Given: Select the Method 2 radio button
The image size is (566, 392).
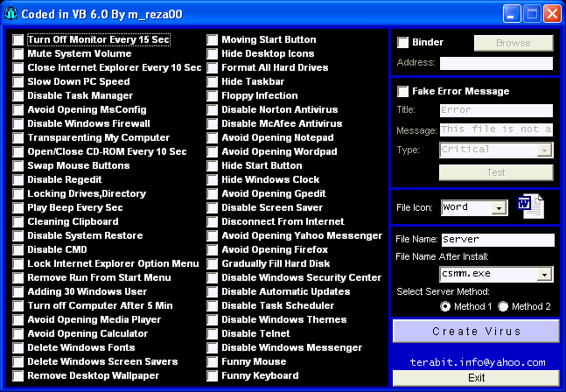Looking at the screenshot, I should [504, 306].
